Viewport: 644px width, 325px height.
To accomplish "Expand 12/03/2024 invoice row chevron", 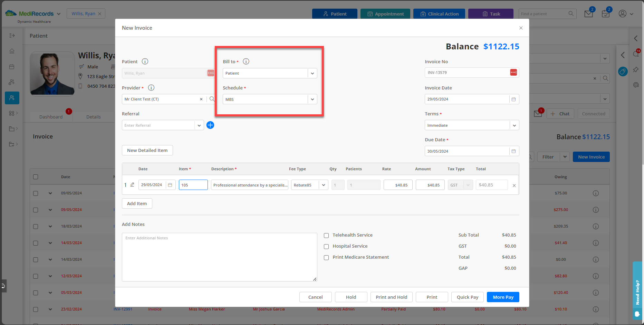I will [50, 276].
